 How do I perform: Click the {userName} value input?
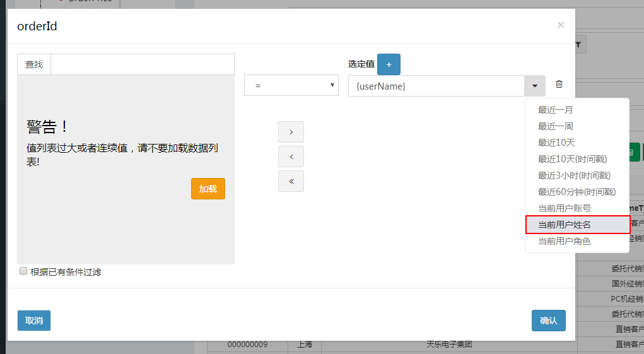tap(436, 86)
